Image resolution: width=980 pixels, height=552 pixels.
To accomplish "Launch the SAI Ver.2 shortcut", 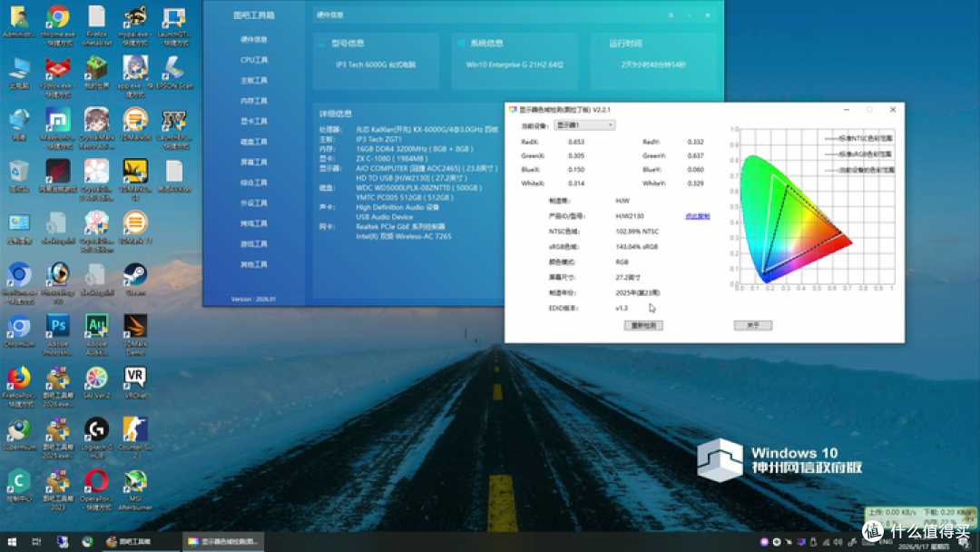I will (96, 382).
